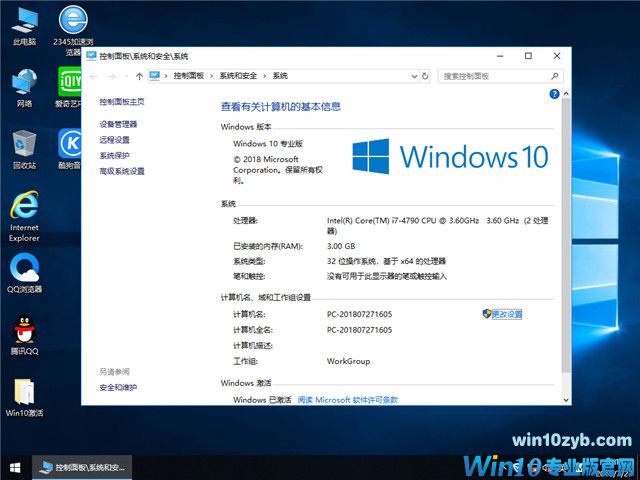Click the 更改设置 link
The image size is (640, 480).
(x=506, y=314)
